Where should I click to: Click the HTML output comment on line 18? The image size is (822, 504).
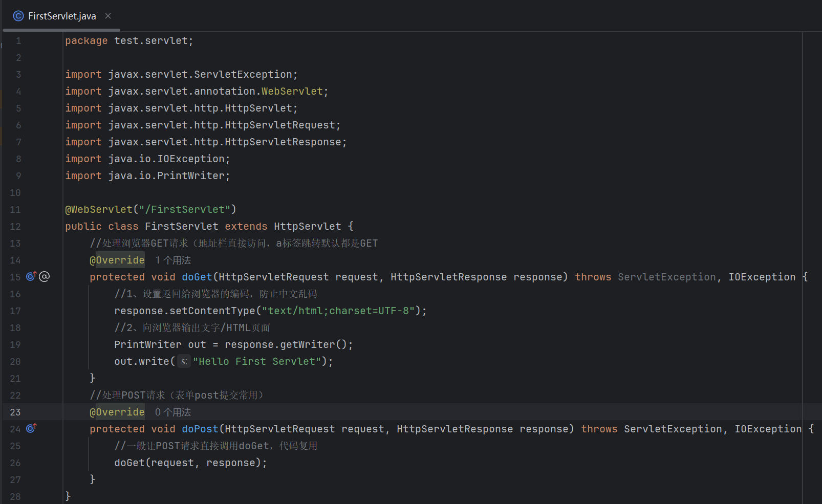pyautogui.click(x=192, y=328)
